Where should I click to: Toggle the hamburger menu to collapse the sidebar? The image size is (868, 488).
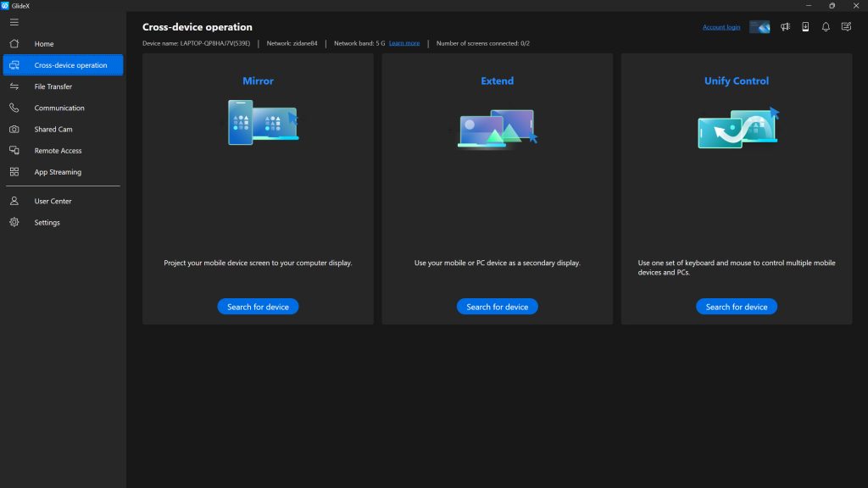[x=14, y=22]
